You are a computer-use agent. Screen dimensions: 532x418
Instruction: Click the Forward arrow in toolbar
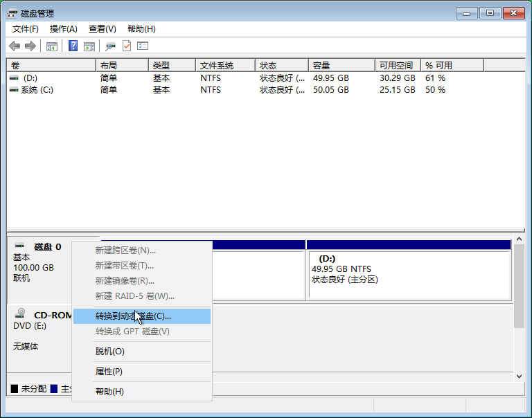(x=30, y=46)
